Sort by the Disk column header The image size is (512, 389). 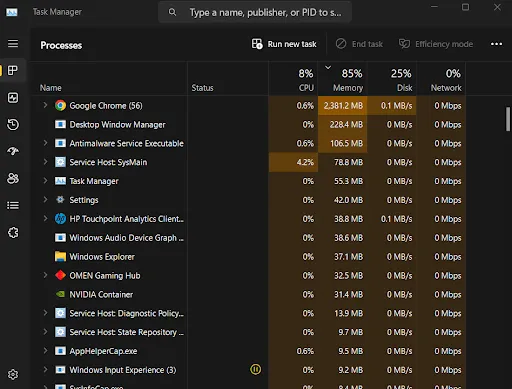pyautogui.click(x=392, y=80)
